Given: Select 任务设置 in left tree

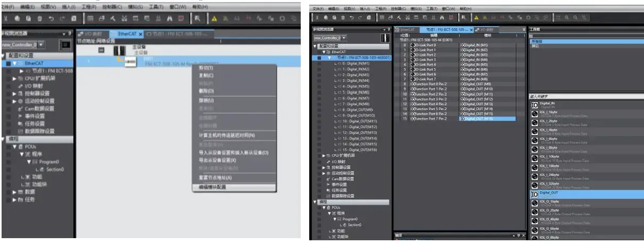Looking at the screenshot, I should click(36, 123).
